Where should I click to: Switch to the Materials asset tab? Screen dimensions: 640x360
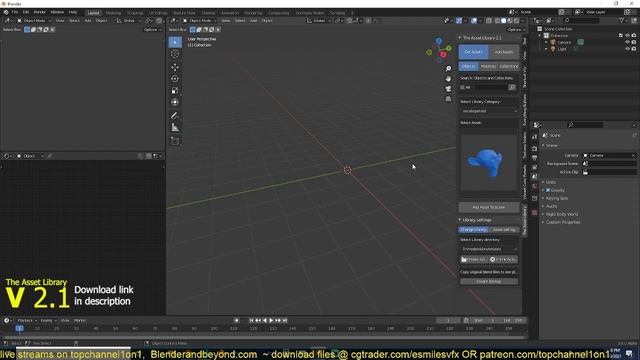tap(489, 66)
